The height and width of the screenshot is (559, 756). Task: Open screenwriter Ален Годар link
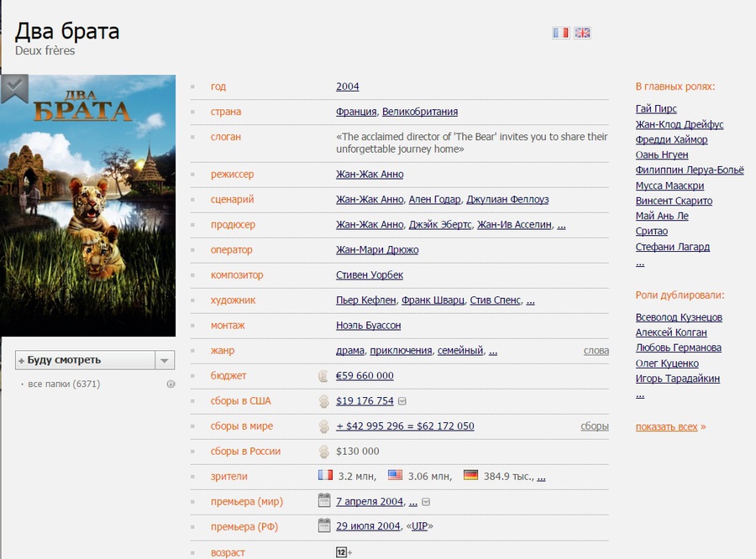pyautogui.click(x=434, y=200)
